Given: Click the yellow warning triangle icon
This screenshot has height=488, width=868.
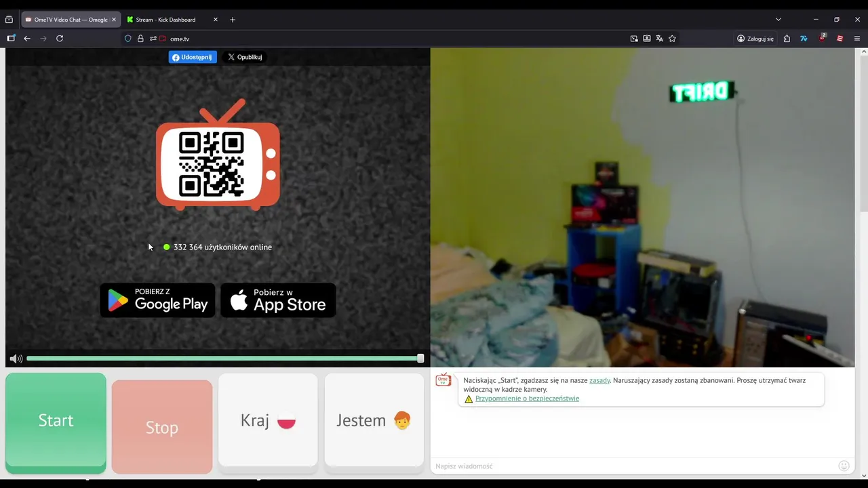Looking at the screenshot, I should [x=469, y=399].
